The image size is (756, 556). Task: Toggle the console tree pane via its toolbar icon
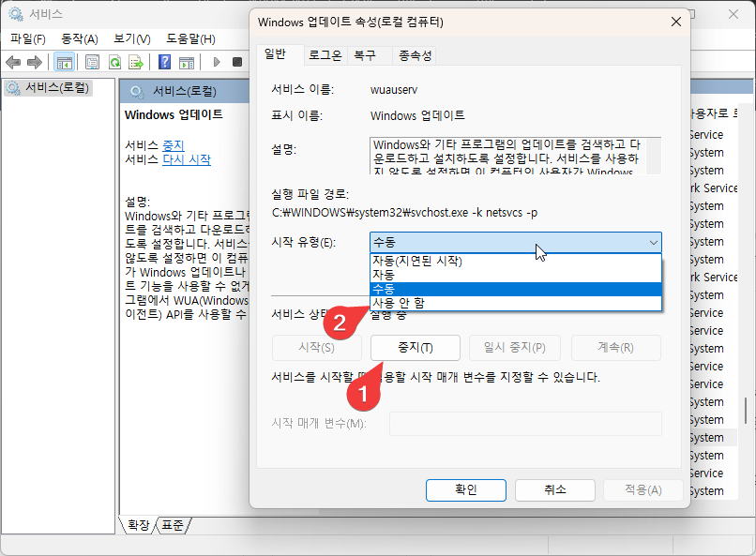point(63,62)
